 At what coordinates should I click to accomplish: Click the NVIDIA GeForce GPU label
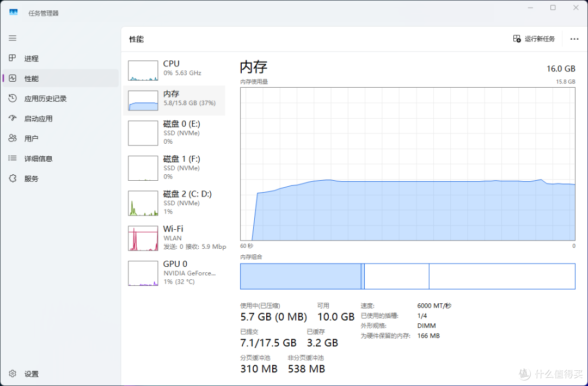click(x=189, y=273)
